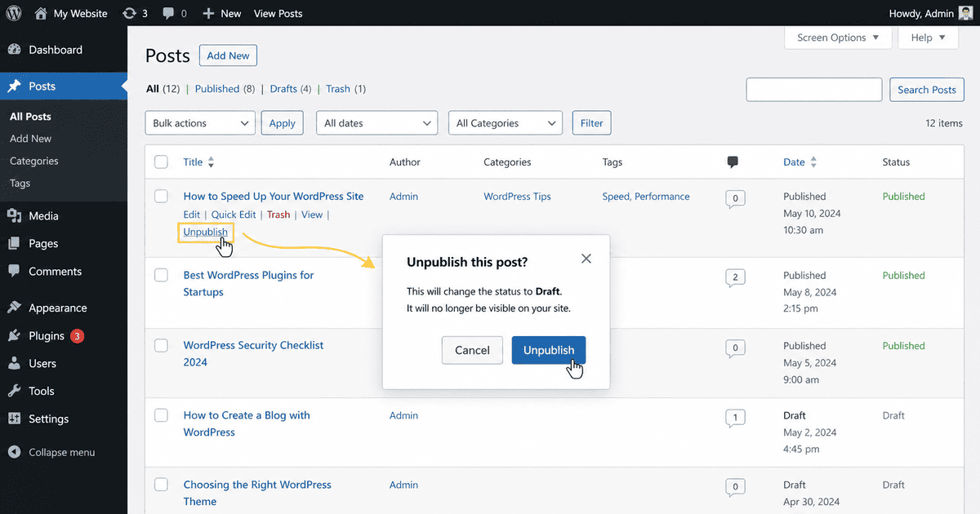Click the Filter button
The height and width of the screenshot is (514, 980).
pos(591,123)
